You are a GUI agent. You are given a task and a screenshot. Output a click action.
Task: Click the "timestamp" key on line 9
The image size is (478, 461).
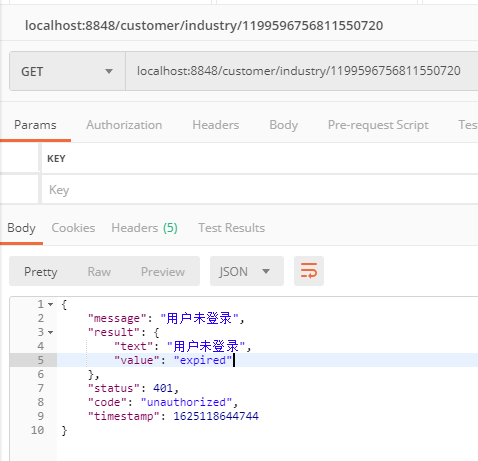pyautogui.click(x=124, y=416)
